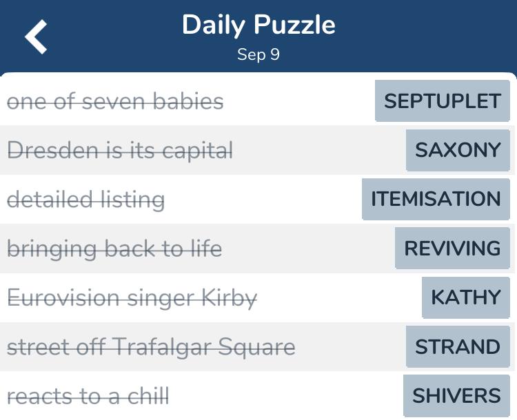Screen dimensions: 517x420
Task: Click empty space in the SAXONY clue row
Action: click(x=319, y=150)
